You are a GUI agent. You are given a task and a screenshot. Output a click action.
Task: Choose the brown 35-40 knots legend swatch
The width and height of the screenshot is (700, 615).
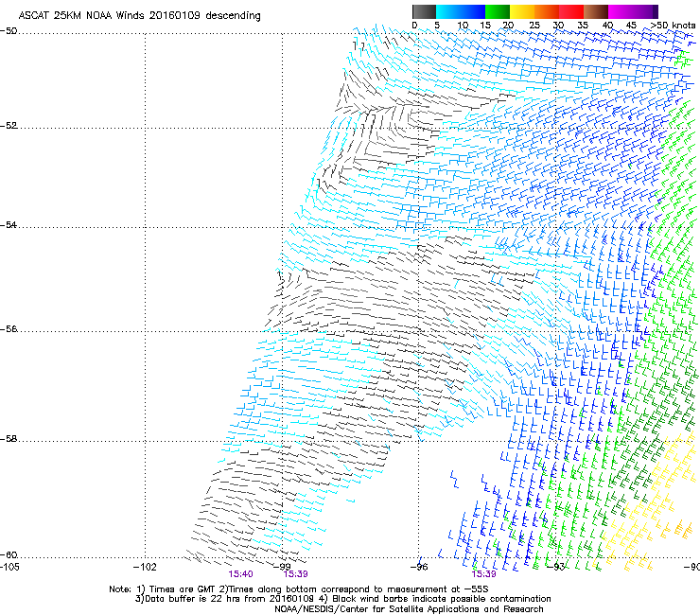(596, 11)
